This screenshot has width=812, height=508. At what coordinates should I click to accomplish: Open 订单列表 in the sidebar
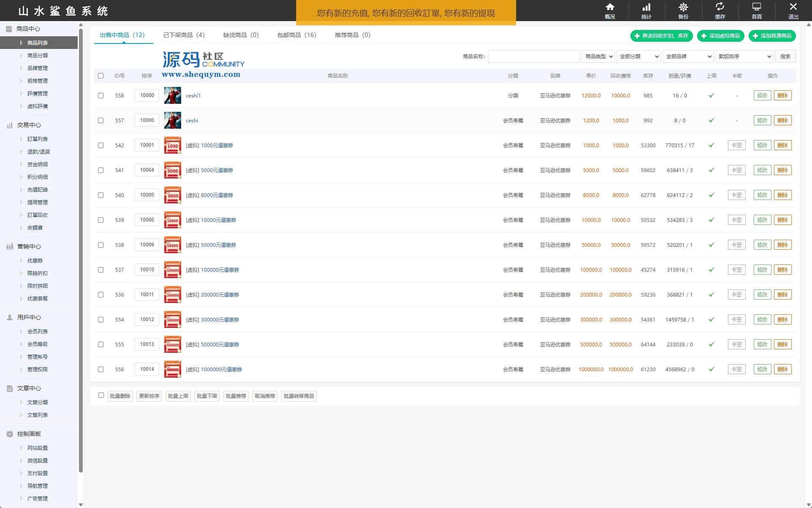37,139
